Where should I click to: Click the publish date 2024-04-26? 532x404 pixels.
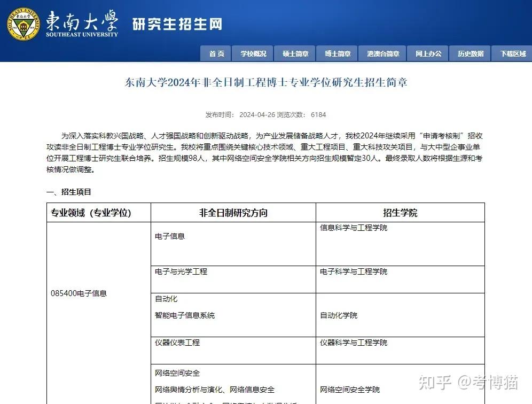click(x=257, y=115)
